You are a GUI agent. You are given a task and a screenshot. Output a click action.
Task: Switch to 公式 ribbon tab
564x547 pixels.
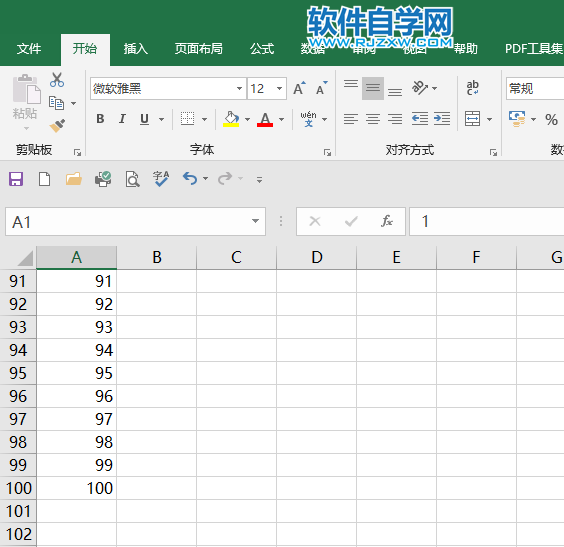(x=262, y=49)
